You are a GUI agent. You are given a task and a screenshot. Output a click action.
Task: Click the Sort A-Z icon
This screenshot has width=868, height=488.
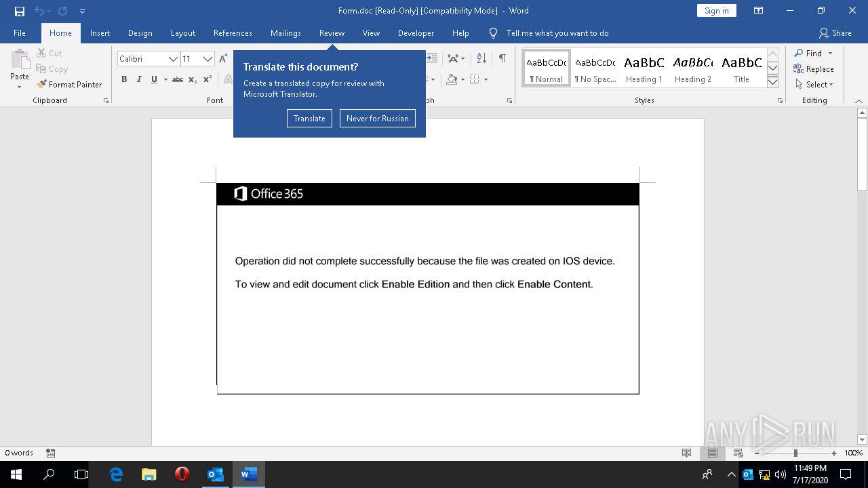pos(481,58)
